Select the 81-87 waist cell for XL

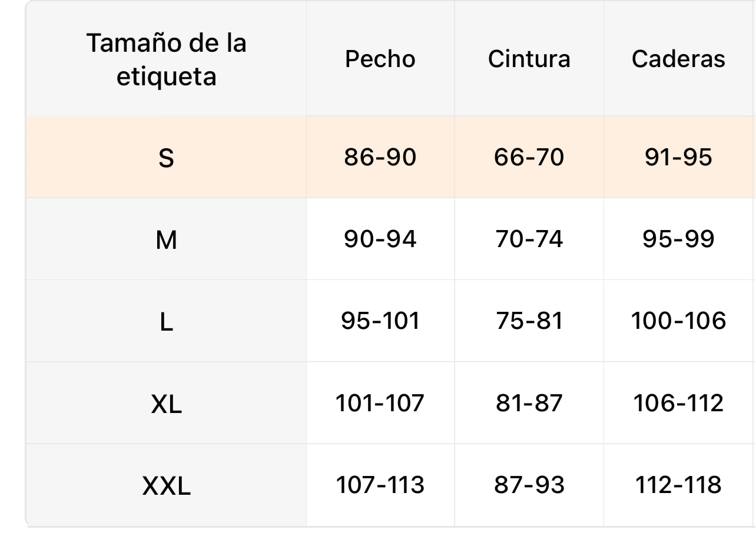pos(529,403)
